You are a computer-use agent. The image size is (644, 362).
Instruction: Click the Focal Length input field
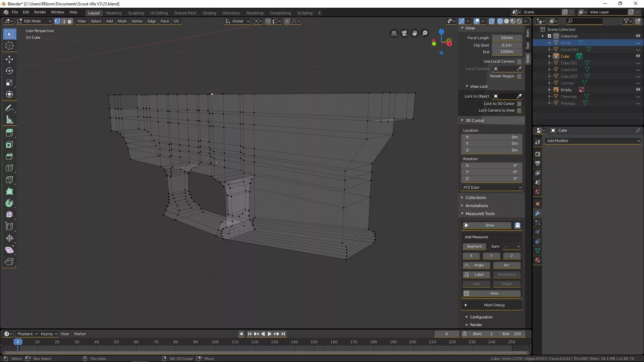pos(506,38)
